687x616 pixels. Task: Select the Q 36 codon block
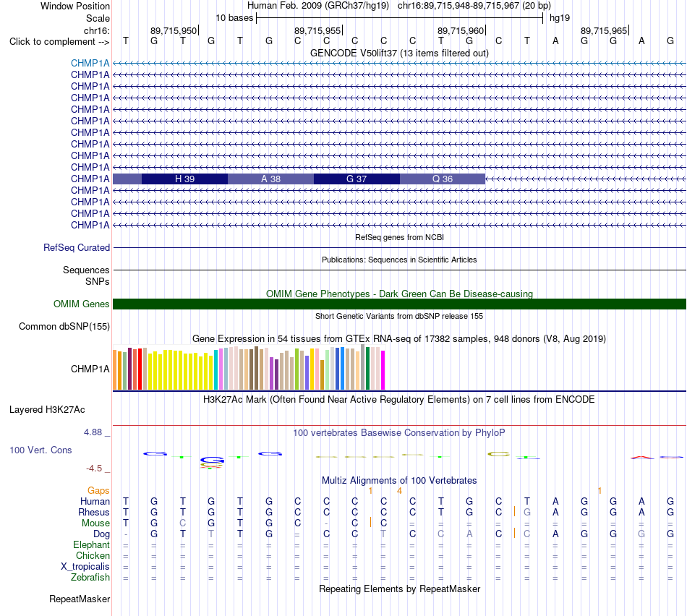(x=443, y=179)
